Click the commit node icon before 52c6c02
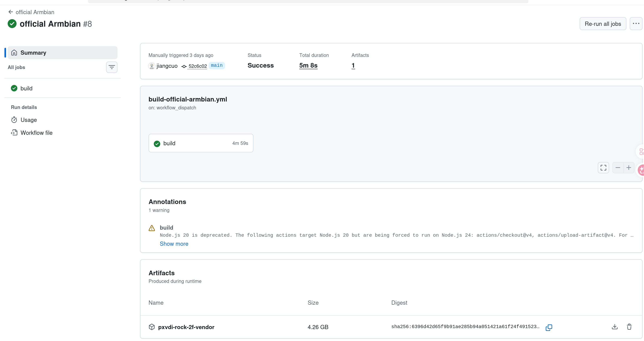644x341 pixels. [184, 66]
